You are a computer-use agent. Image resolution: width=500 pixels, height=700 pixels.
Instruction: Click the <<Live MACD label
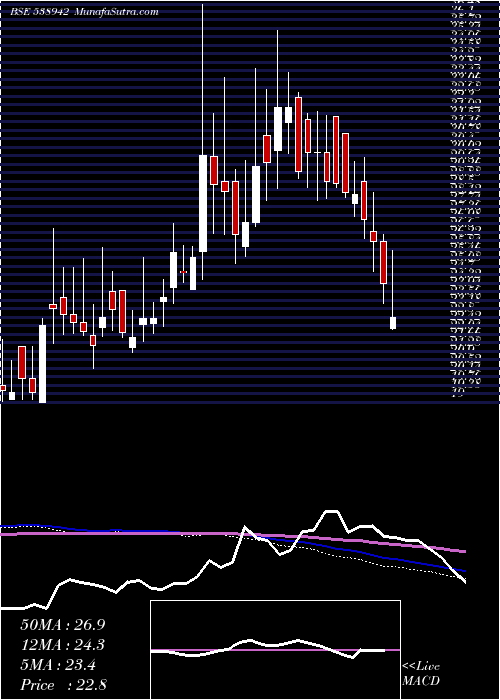click(x=421, y=673)
